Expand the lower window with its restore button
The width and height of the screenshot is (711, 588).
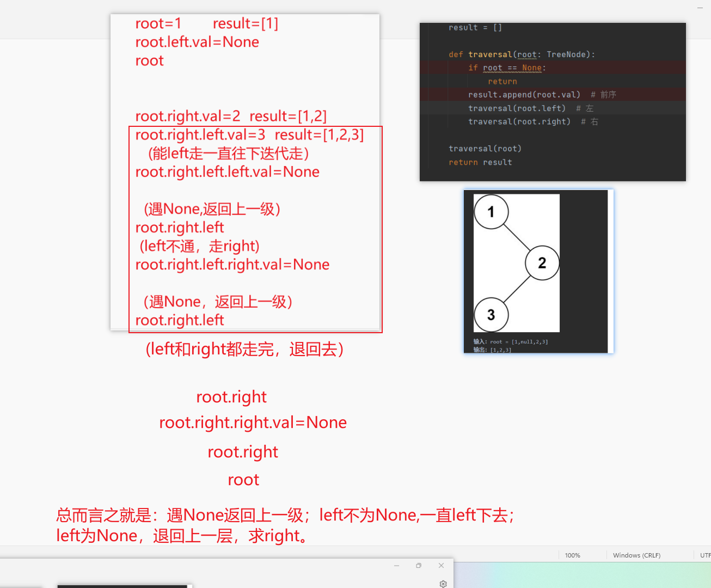pos(419,566)
